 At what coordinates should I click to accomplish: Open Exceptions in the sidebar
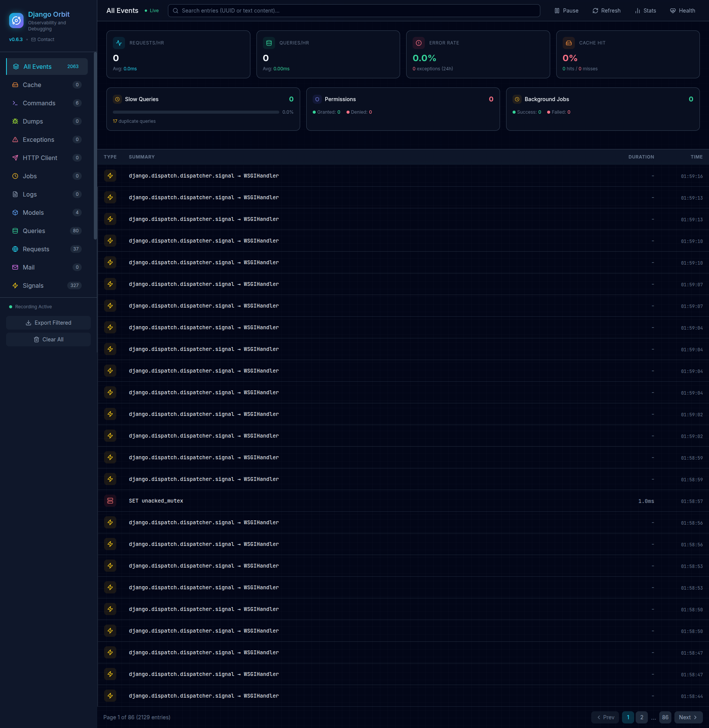click(47, 140)
